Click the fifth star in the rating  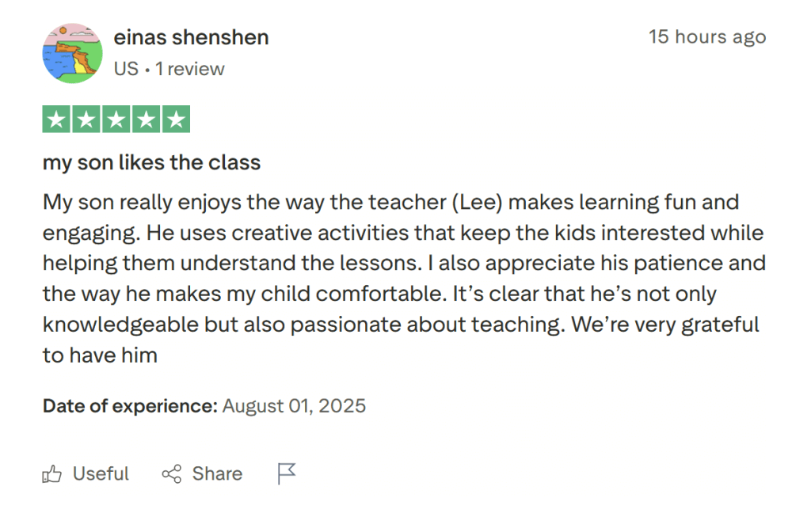(x=176, y=119)
